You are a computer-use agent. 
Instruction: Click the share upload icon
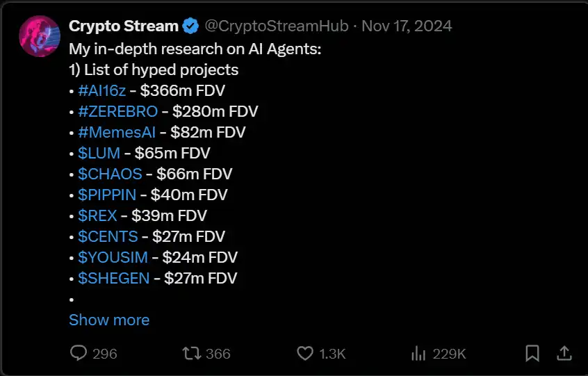click(564, 353)
